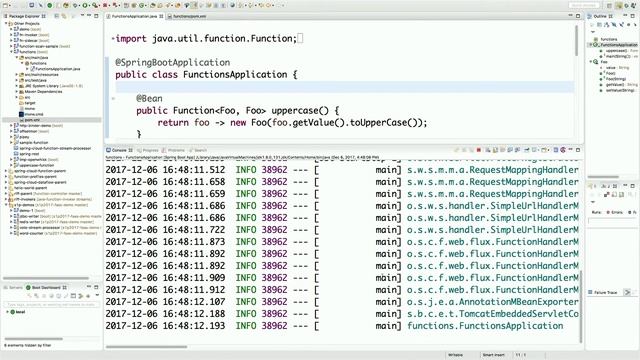Select main(String[]) in Outline

pos(619,56)
